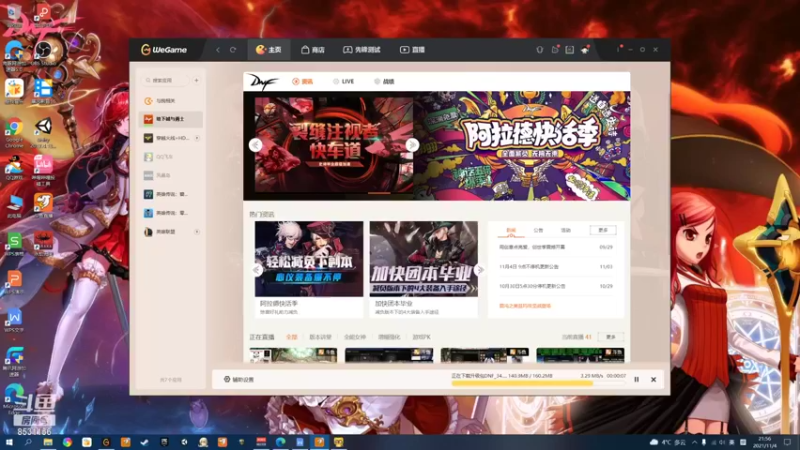This screenshot has height=450, width=800.
Task: Go back with the WeGame back arrow
Action: click(x=218, y=49)
